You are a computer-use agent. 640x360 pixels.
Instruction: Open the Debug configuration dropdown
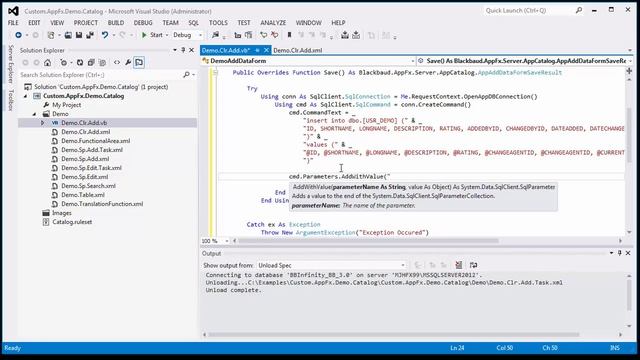point(200,36)
